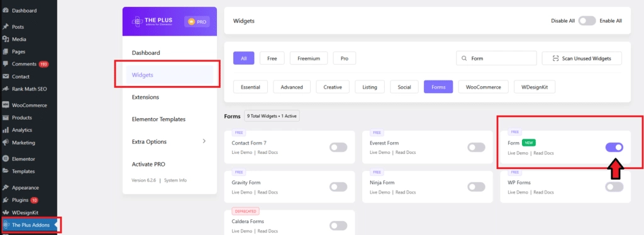The image size is (644, 235).
Task: Enable the WP Forms widget toggle
Action: [614, 187]
